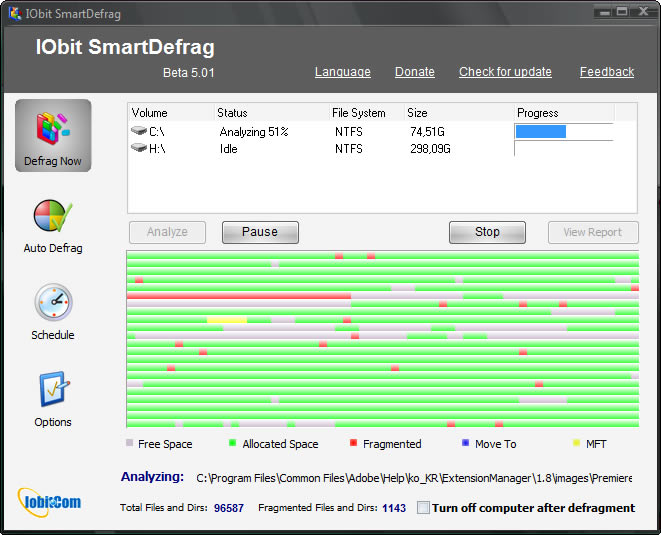Click the Analyzing 51% status cell
The image size is (661, 535).
coord(254,132)
